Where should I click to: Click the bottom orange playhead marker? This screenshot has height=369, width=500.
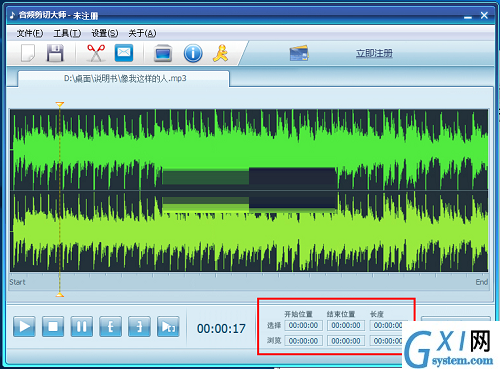(60, 294)
